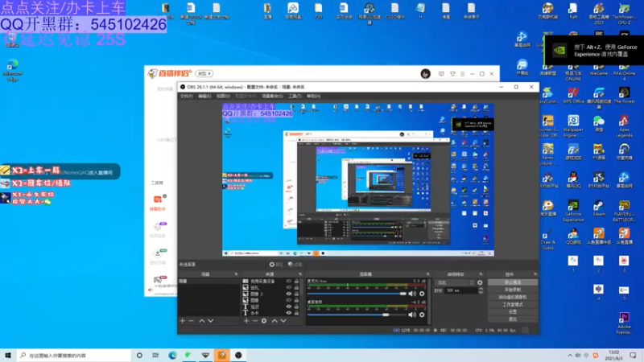Pop out the Scene Transitions dock panel
This screenshot has height=362, width=644.
481,274
